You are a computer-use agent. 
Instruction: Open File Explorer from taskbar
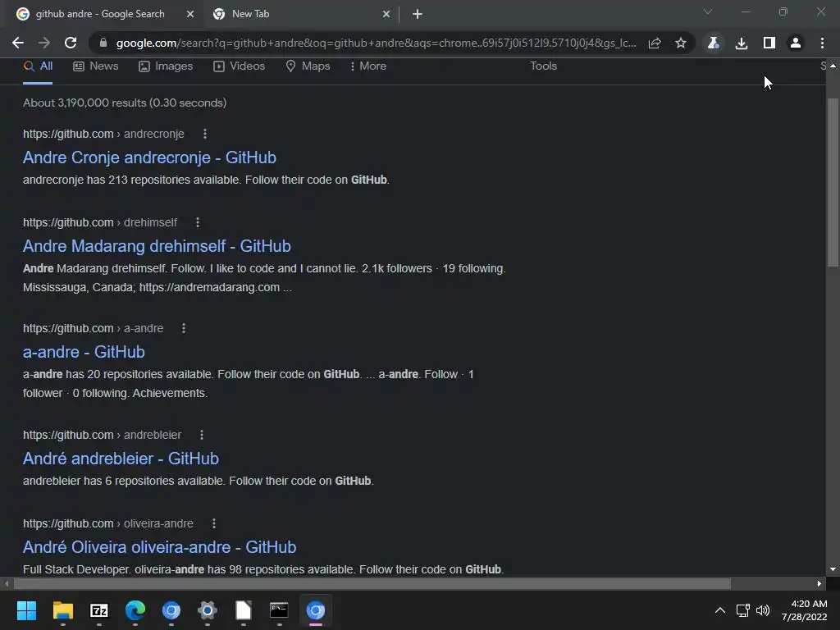click(62, 610)
